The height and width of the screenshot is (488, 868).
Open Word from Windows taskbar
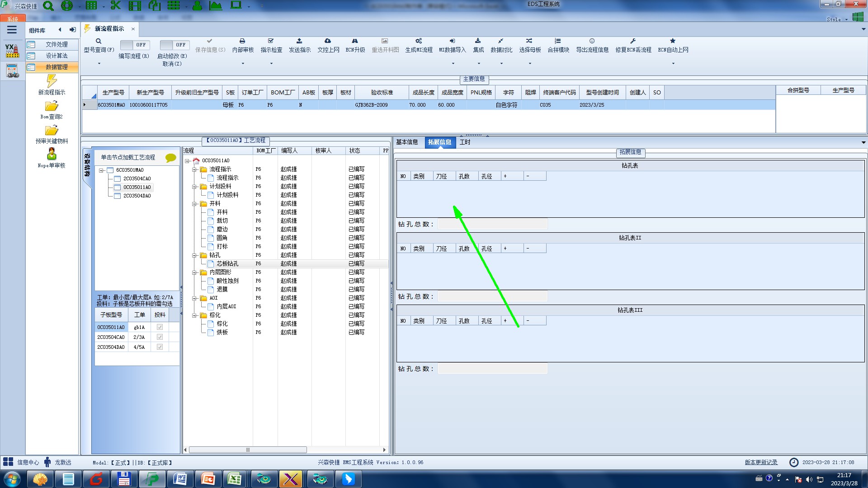coord(180,479)
